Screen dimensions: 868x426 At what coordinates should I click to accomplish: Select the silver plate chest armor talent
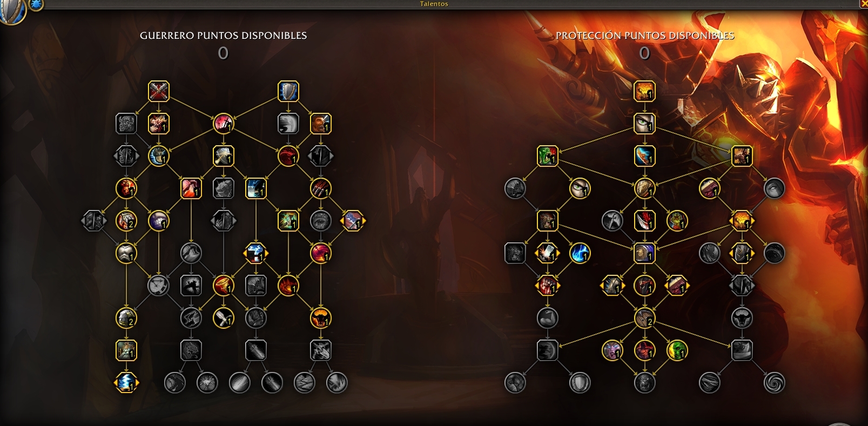pyautogui.click(x=126, y=253)
